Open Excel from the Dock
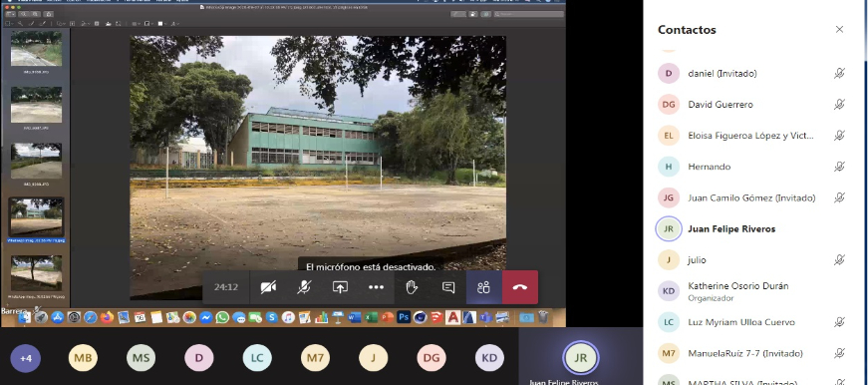This screenshot has width=868, height=385. (372, 317)
